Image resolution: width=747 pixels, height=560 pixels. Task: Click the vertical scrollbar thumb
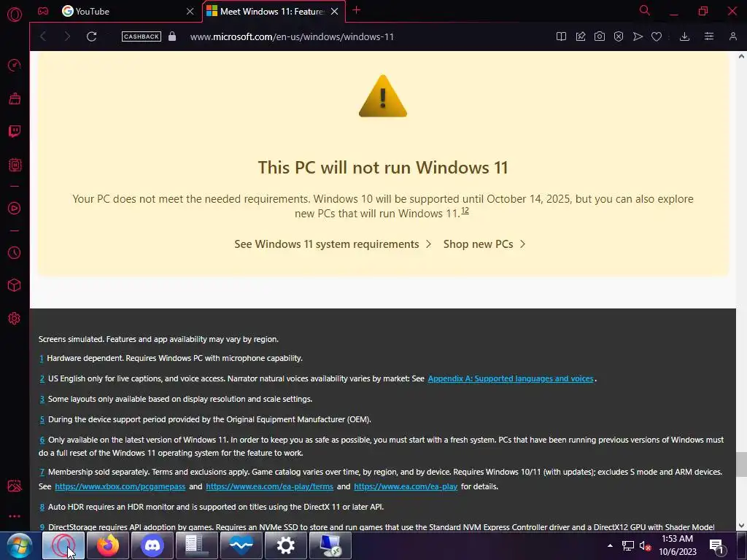coord(741,464)
